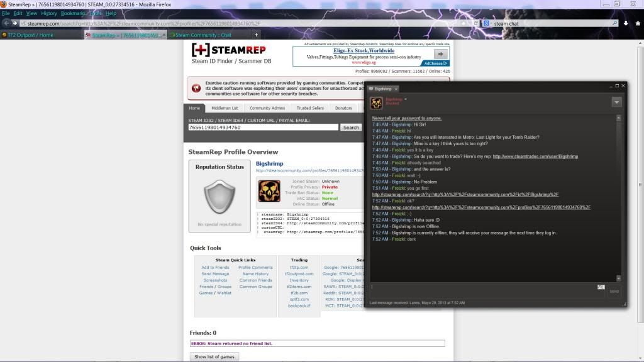This screenshot has height=362, width=644.
Task: Click the chat icon on Bigshrimp chat tab
Action: [371, 89]
